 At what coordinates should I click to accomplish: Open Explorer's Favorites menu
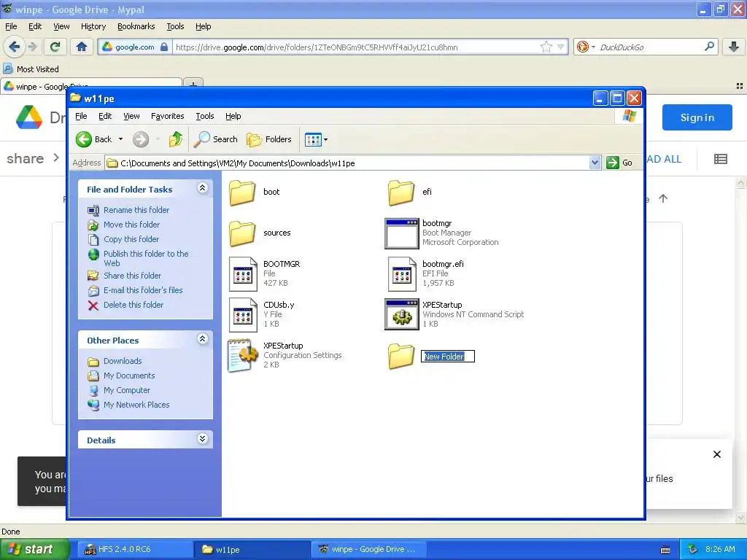pos(167,116)
